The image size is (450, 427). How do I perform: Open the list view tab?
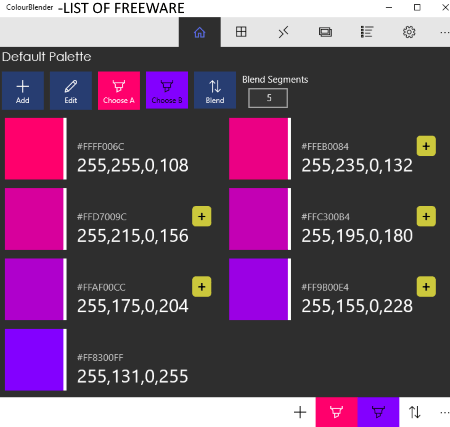point(367,32)
